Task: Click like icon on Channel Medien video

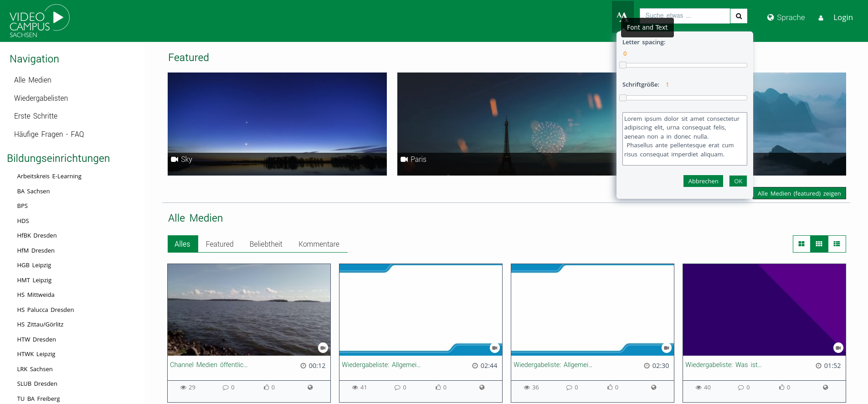Action: [267, 387]
